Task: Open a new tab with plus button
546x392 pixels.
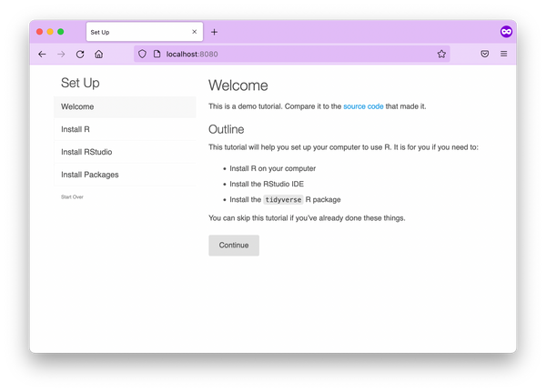Action: coord(214,32)
